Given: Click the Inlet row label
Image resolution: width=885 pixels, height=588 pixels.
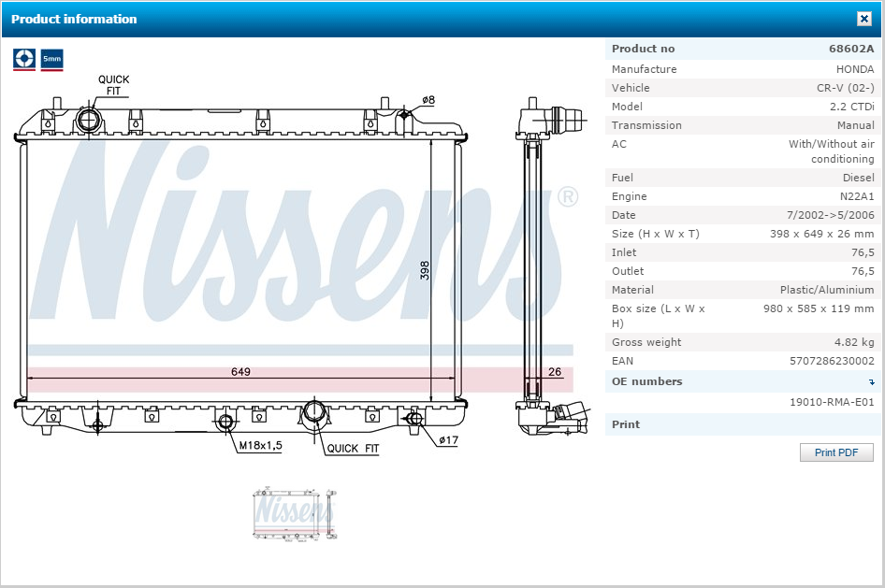Looking at the screenshot, I should 624,252.
